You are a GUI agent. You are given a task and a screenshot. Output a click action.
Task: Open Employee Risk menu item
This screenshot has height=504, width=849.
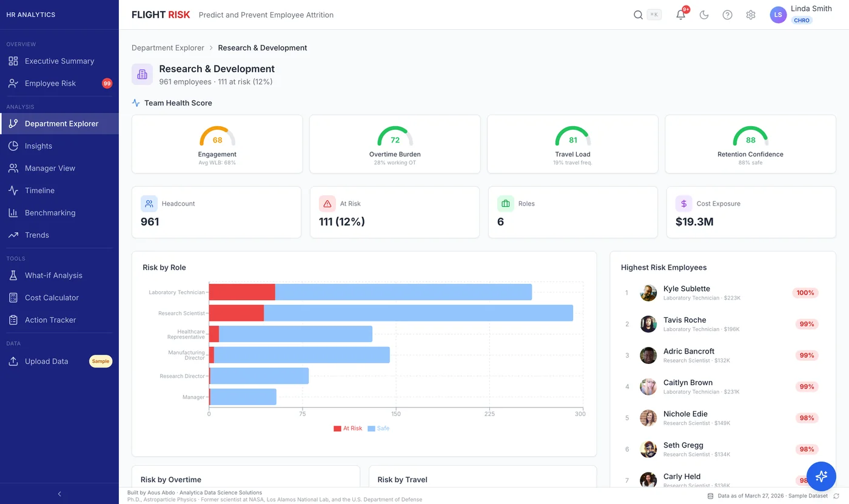(59, 84)
